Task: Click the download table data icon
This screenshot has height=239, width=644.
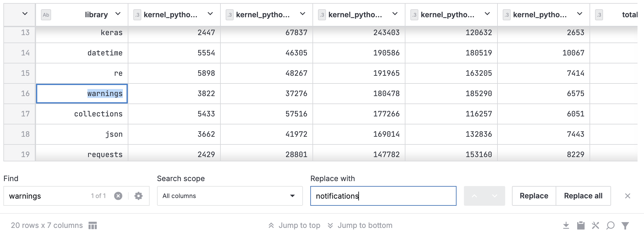Action: click(x=566, y=225)
